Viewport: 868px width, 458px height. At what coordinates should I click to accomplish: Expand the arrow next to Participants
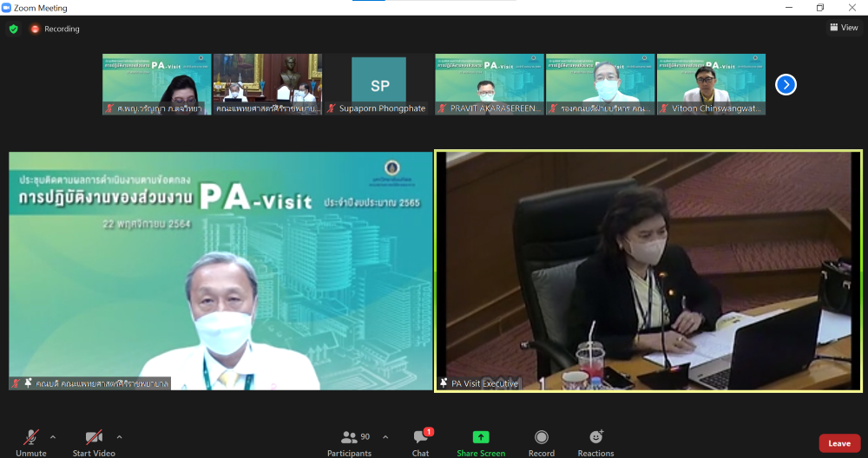point(385,437)
